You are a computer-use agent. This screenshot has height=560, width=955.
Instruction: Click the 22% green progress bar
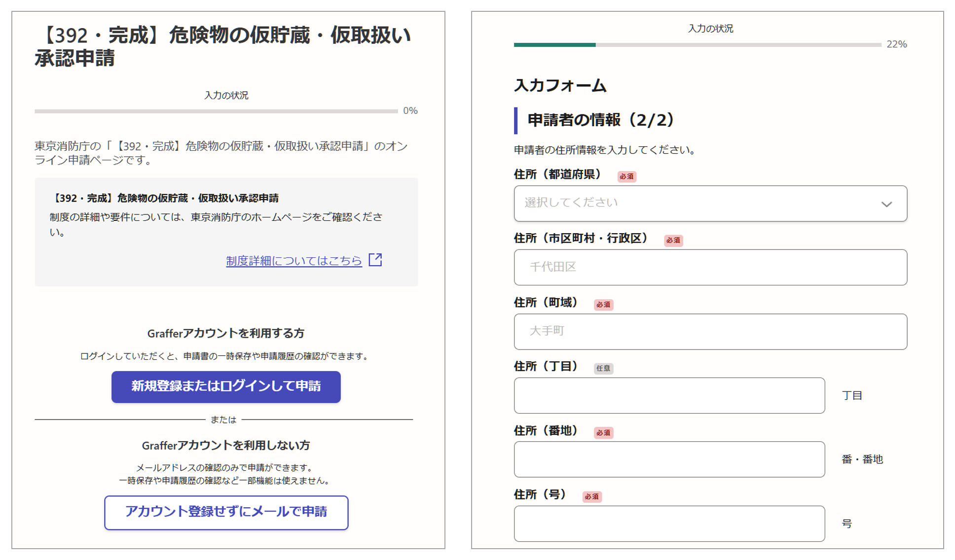(x=554, y=45)
